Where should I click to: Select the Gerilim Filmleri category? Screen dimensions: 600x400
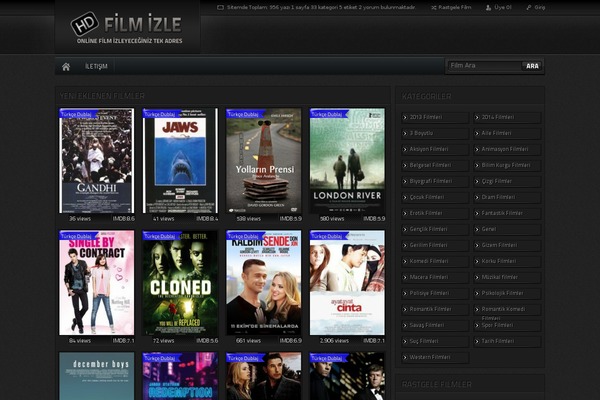click(435, 245)
